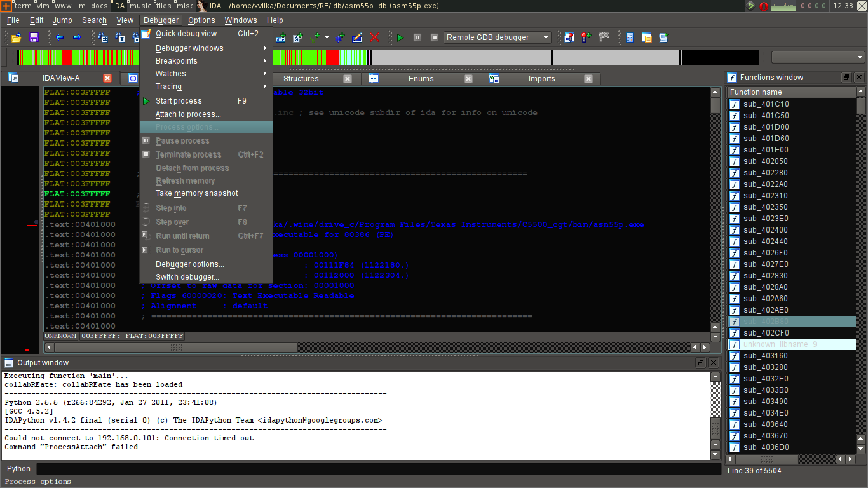The height and width of the screenshot is (488, 868).
Task: Click the blue asterisk array icon
Action: tap(340, 37)
